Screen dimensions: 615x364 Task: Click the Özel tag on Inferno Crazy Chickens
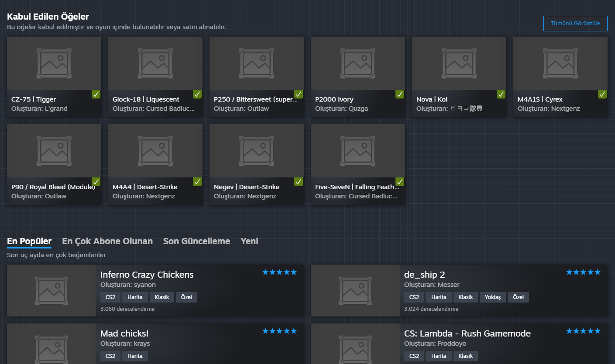[186, 297]
